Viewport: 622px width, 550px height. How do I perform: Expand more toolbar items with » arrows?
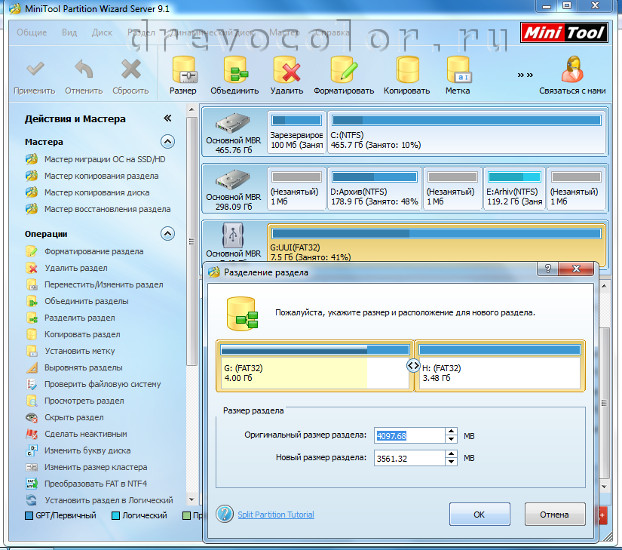525,75
